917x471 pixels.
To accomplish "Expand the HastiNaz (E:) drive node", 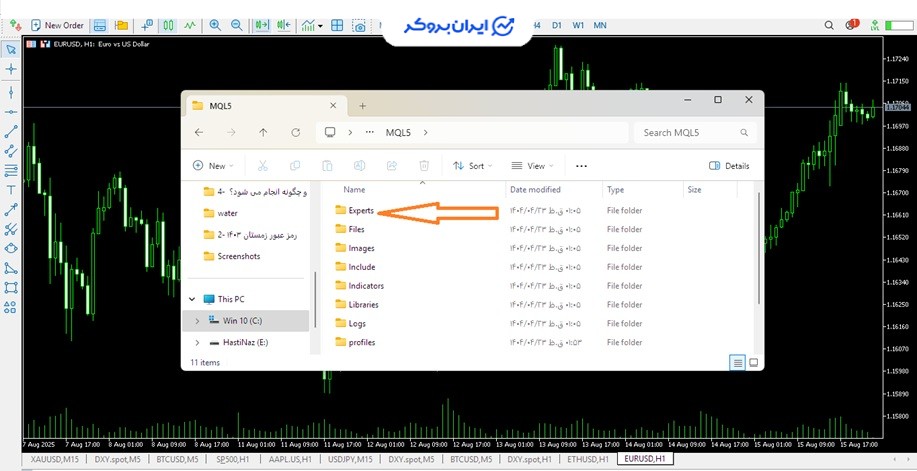I will (197, 342).
